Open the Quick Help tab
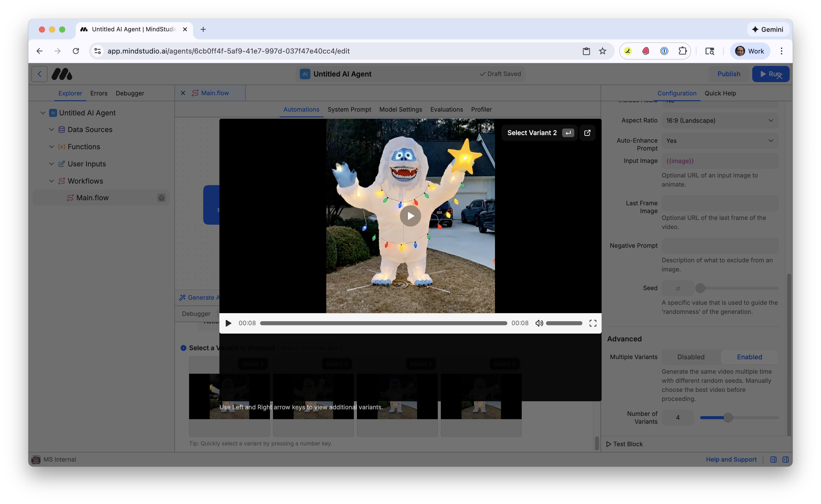The image size is (821, 504). point(720,93)
